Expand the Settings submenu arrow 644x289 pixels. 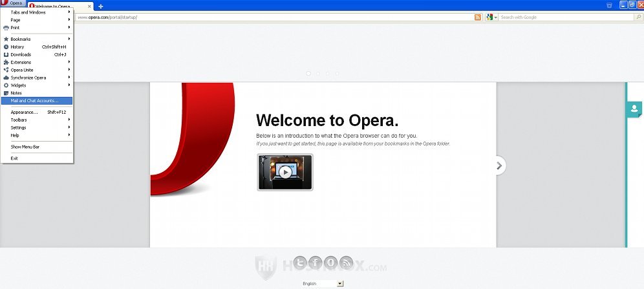[69, 127]
